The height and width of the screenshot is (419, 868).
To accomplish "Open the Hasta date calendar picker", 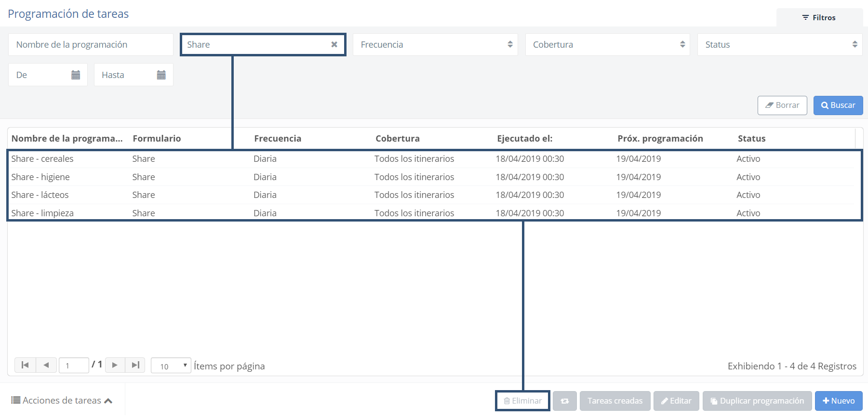I will pos(161,75).
